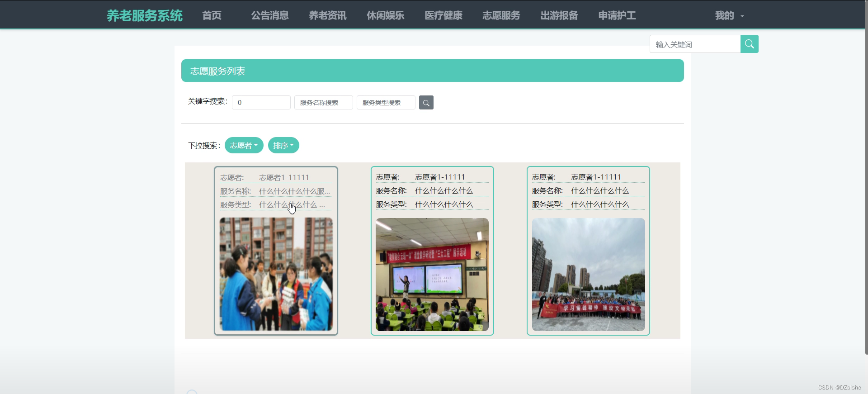Click 志愿者1-11111 in the third card
Screen dimensions: 868x394
pyautogui.click(x=596, y=177)
